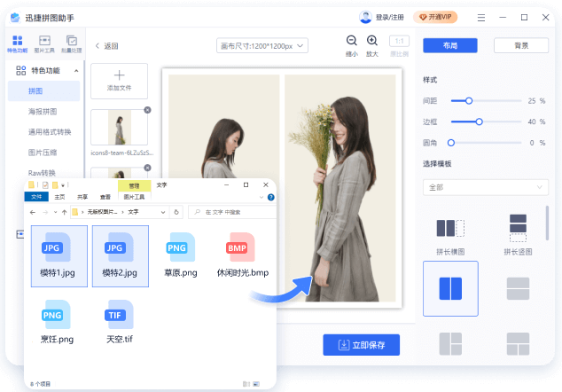This screenshot has width=562, height=392.
Task: Click the zoom out (缩小) magnifier
Action: (352, 41)
